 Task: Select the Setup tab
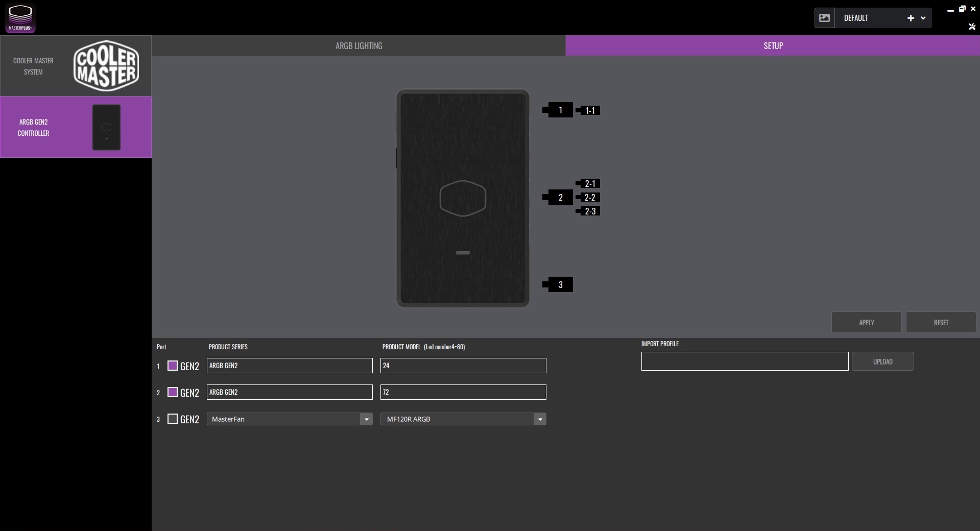click(x=773, y=46)
